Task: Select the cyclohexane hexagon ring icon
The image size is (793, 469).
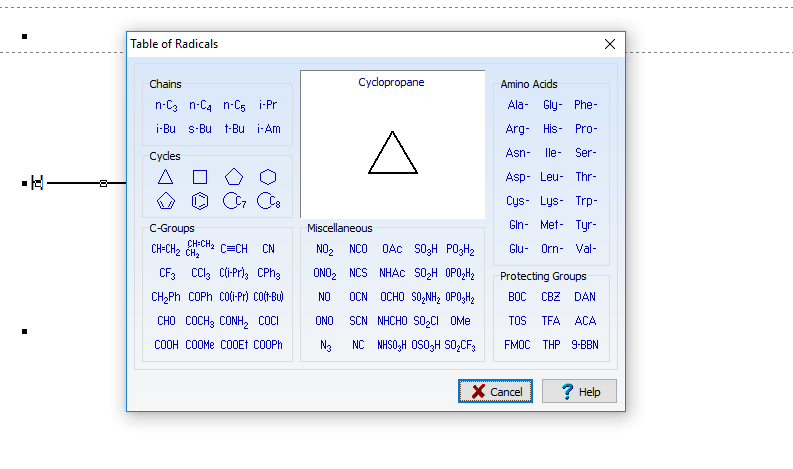Action: (x=268, y=177)
